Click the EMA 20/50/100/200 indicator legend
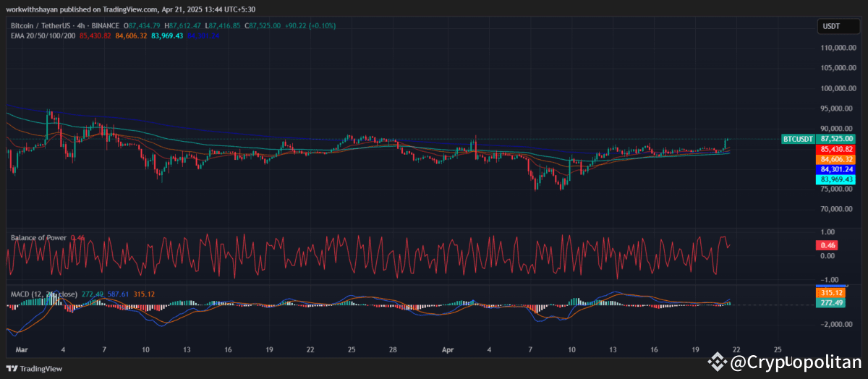 45,35
